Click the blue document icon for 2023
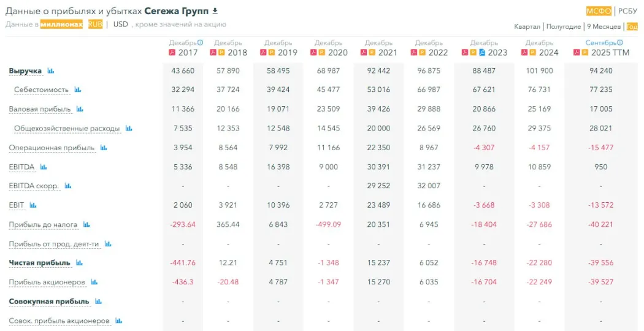 pyautogui.click(x=482, y=53)
